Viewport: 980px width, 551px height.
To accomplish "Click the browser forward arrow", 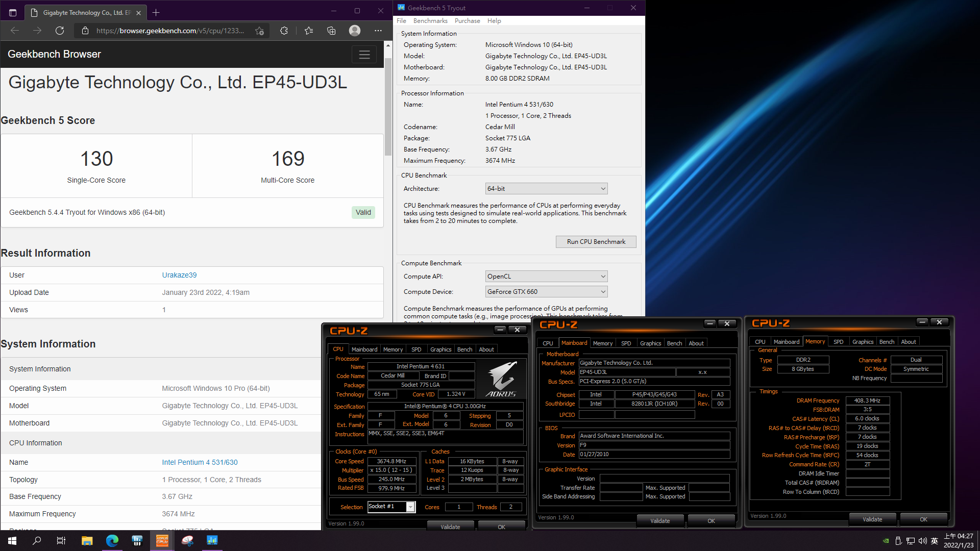I will 37,31.
